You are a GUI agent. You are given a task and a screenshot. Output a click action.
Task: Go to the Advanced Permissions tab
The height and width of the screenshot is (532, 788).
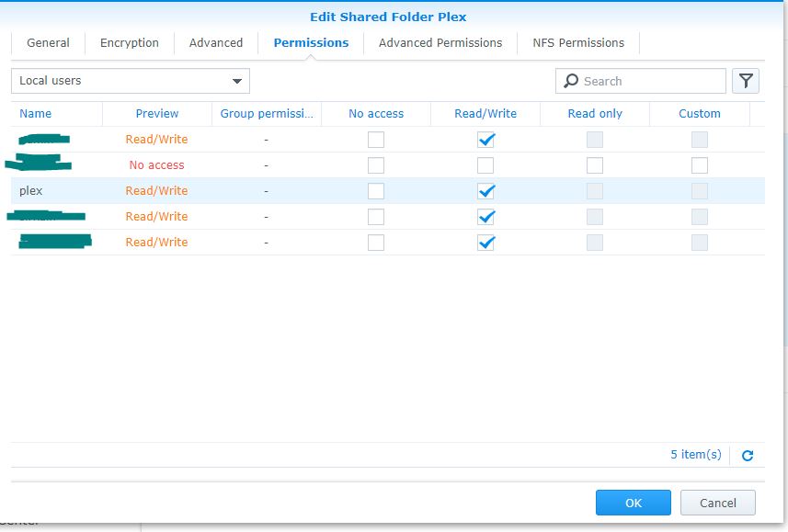[440, 43]
